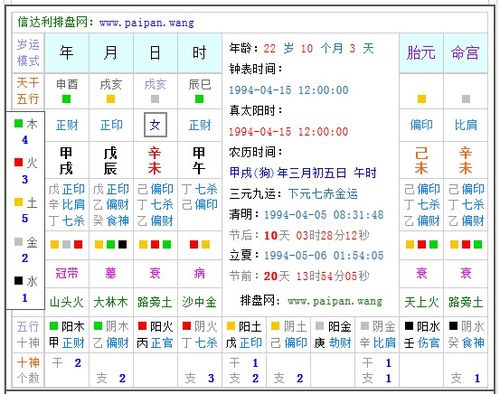Click the red swatch beside 阳火

[142, 326]
